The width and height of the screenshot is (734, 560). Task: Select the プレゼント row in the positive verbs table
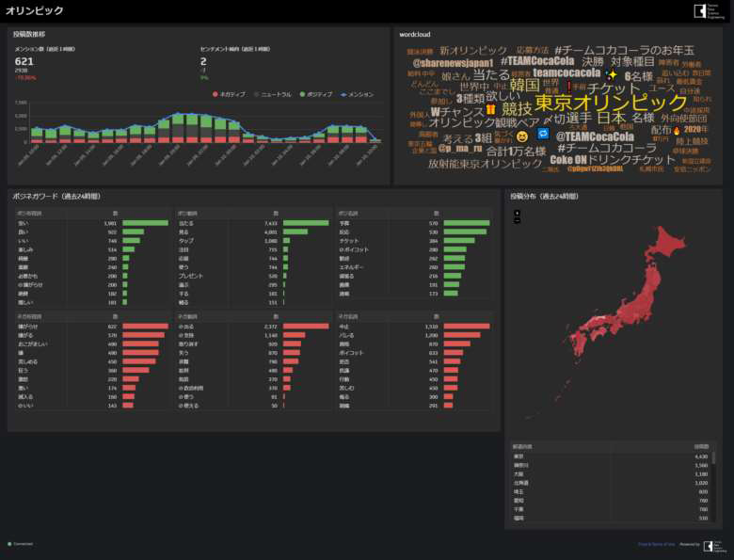pos(253,277)
